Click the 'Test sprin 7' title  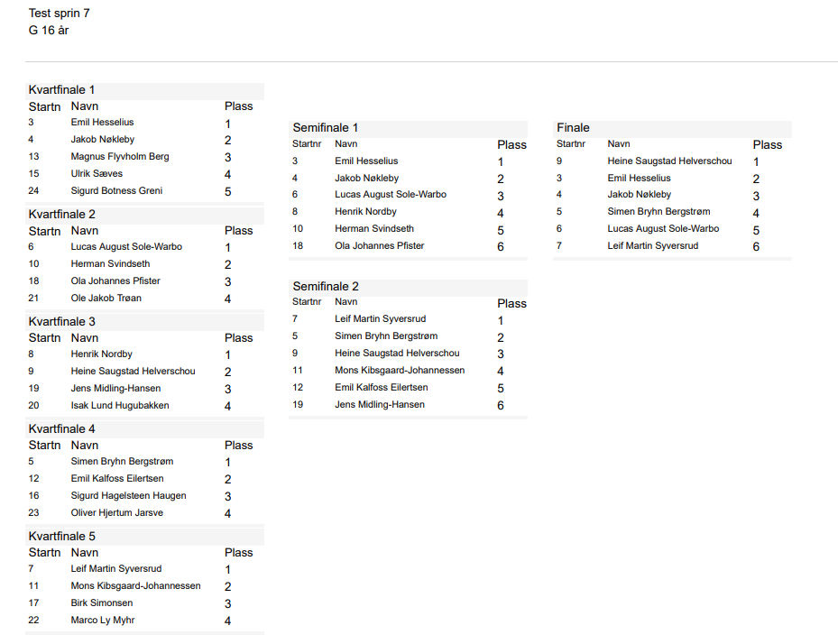[x=59, y=14]
